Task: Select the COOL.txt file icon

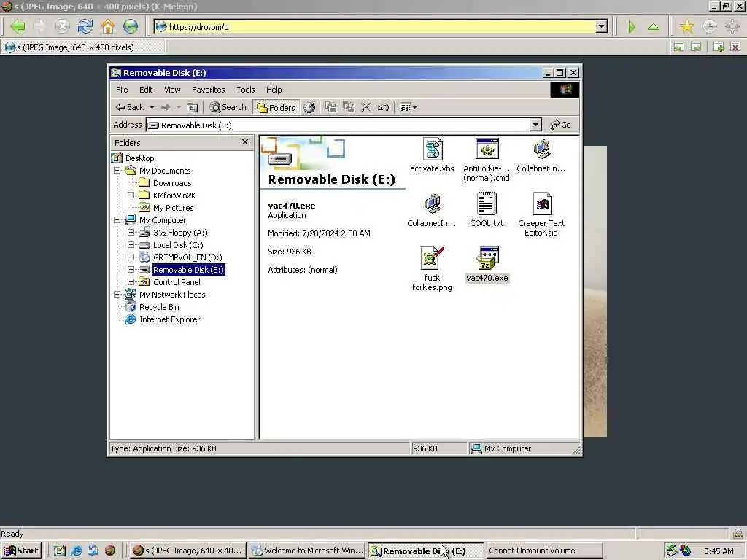Action: click(487, 204)
